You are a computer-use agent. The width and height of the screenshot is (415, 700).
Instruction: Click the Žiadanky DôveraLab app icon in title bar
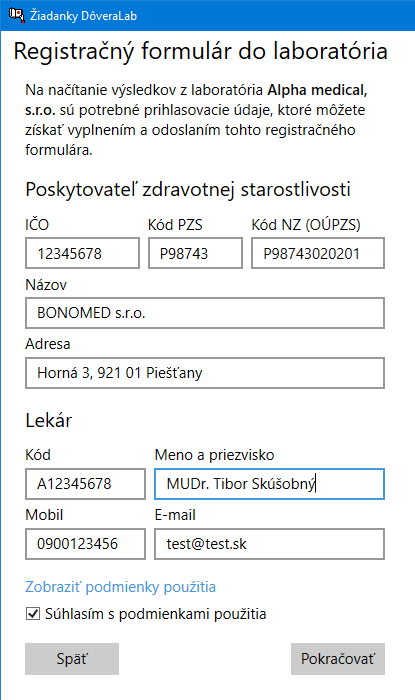17,15
